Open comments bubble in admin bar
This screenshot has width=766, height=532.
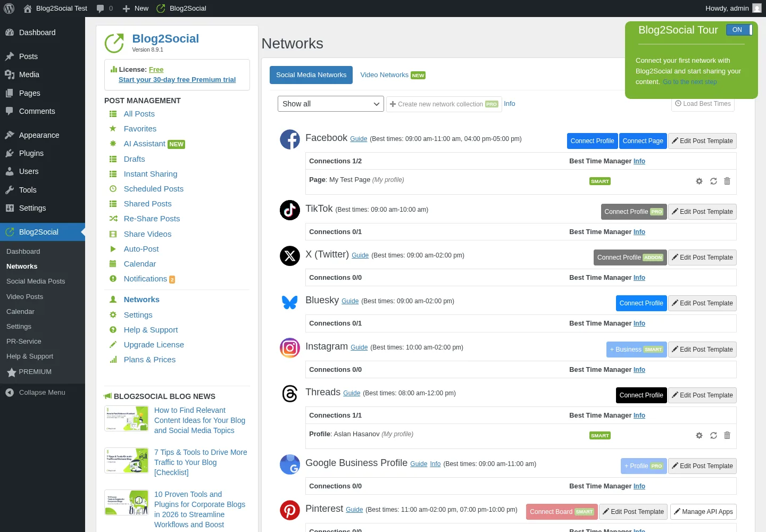[105, 8]
